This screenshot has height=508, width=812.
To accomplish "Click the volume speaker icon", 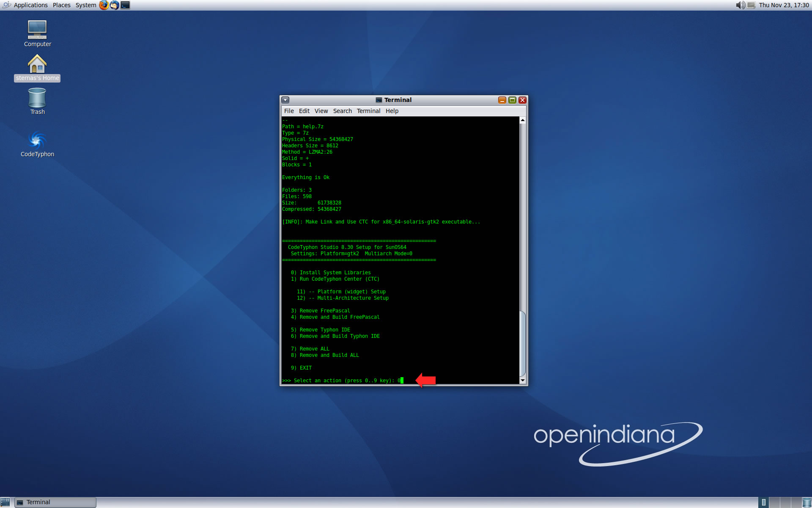I will 741,5.
